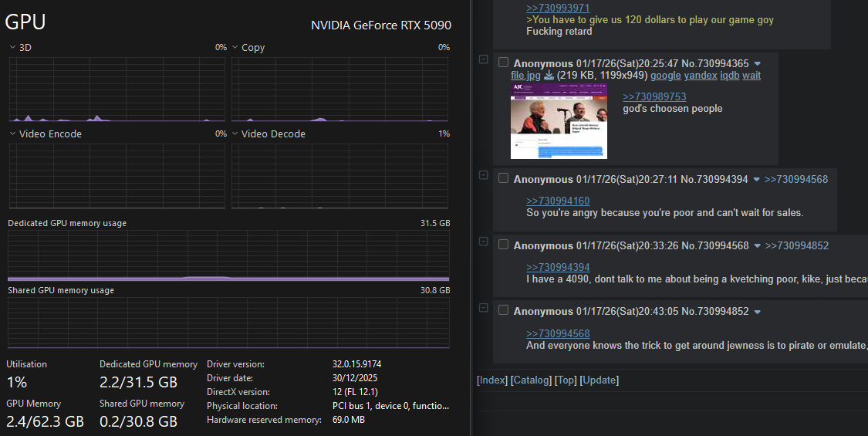This screenshot has height=436, width=868.
Task: Click the download icon beside file.jpg
Action: (x=549, y=76)
